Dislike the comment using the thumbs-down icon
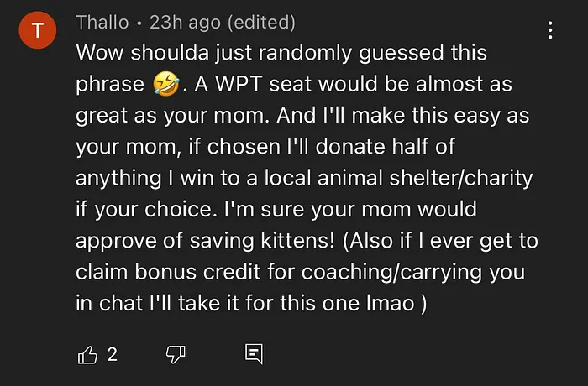Viewport: 588px width, 386px height. point(176,354)
